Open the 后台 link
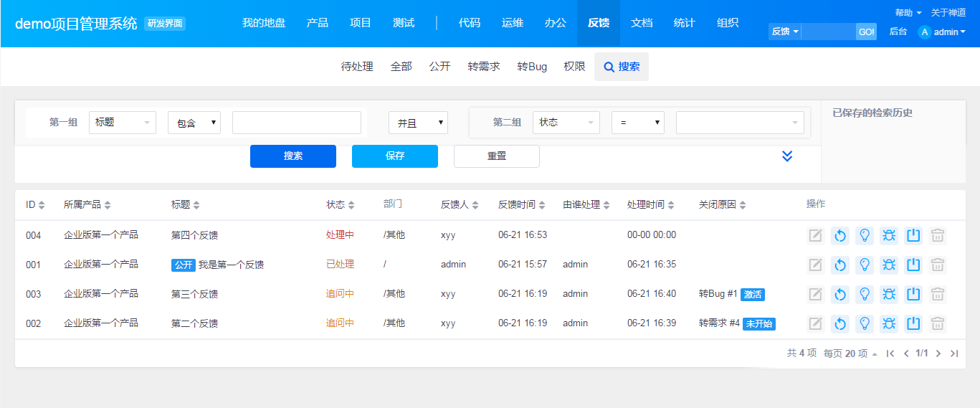Screen dimensions: 980x408 tap(898, 32)
